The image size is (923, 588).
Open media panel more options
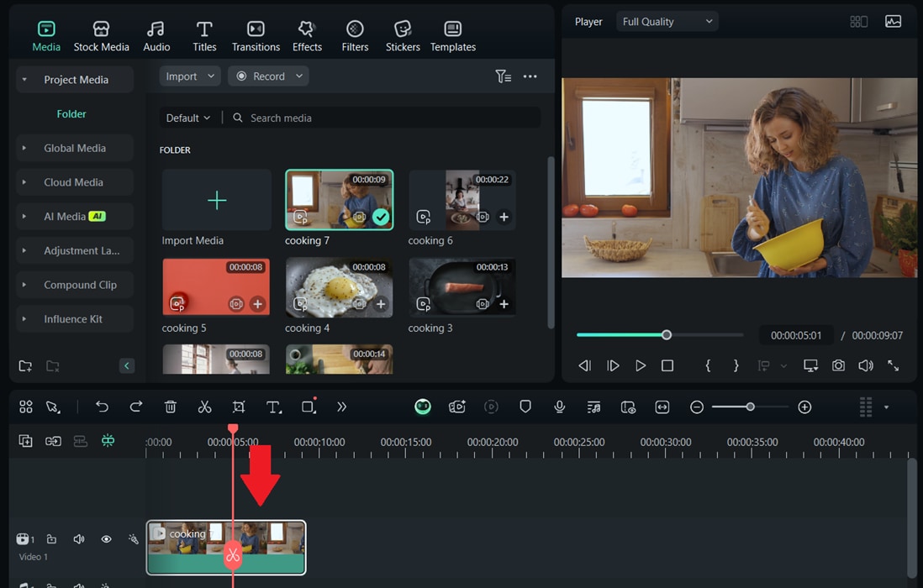(530, 76)
